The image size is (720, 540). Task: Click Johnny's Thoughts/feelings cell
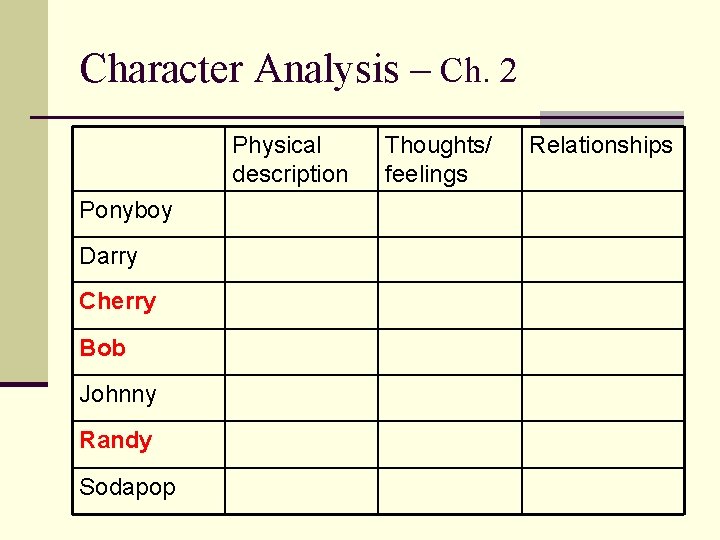pyautogui.click(x=450, y=398)
